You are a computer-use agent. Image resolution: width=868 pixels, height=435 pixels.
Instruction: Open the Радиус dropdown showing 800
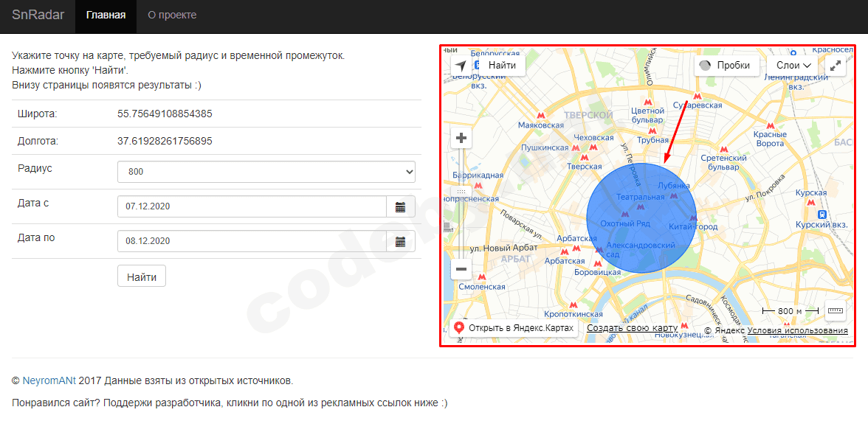point(266,172)
